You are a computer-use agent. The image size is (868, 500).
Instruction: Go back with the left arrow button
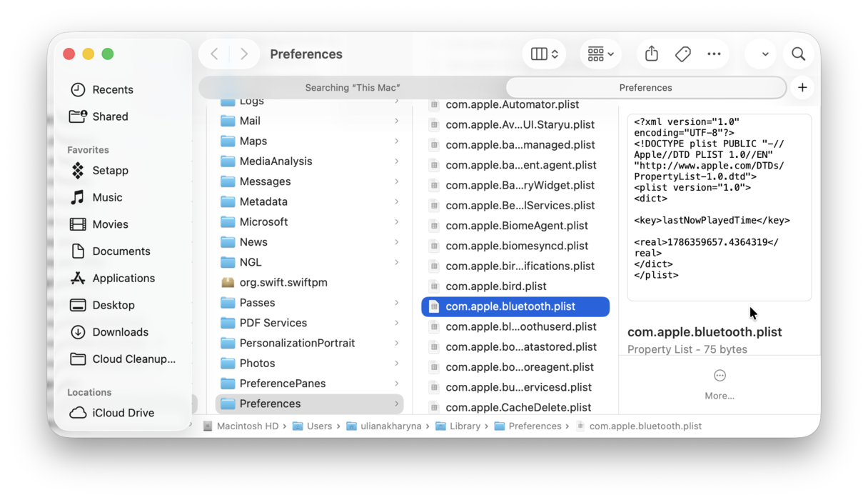(214, 54)
